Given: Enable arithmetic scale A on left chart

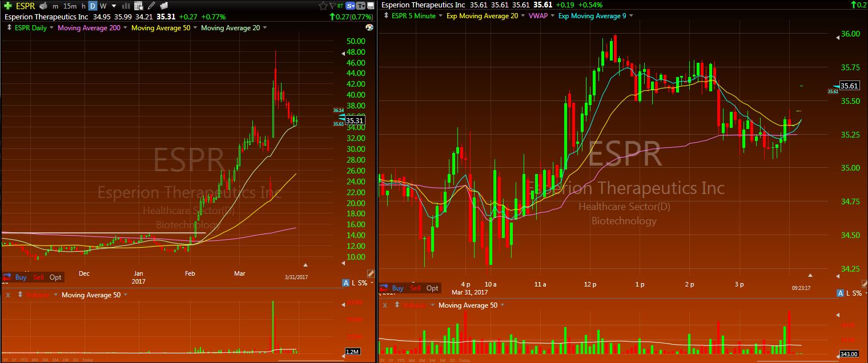Looking at the screenshot, I should 345,283.
